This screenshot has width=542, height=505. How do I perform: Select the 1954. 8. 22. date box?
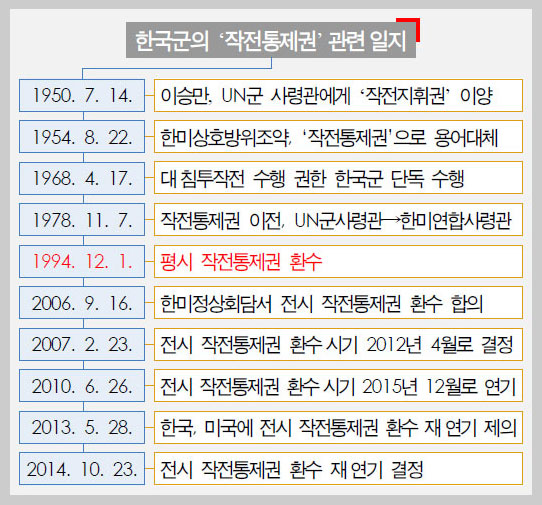pyautogui.click(x=82, y=137)
